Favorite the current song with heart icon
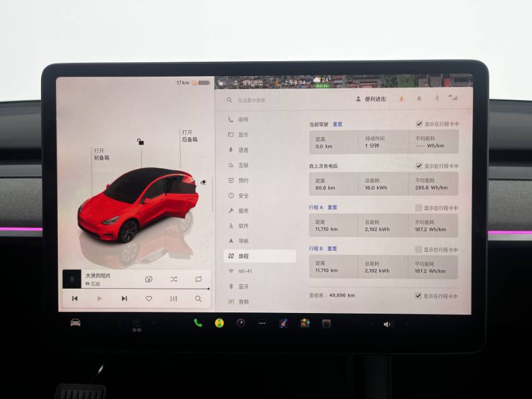This screenshot has height=399, width=532. [149, 299]
